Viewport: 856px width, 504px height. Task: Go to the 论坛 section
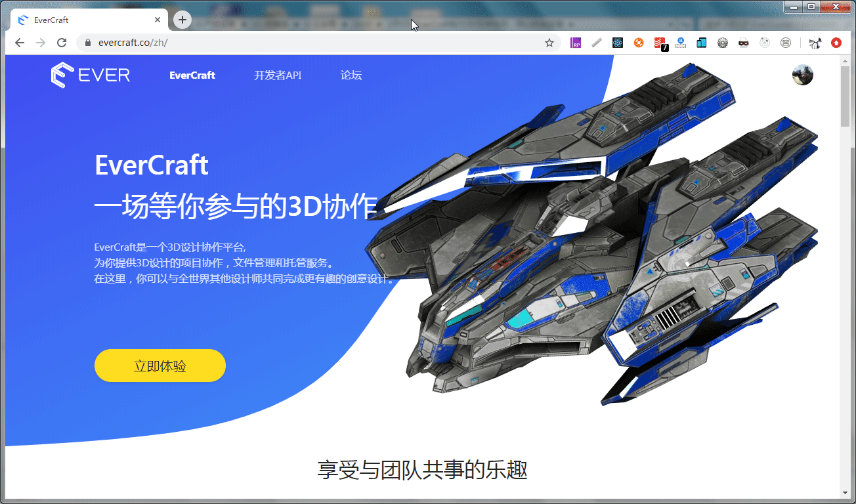click(x=351, y=75)
